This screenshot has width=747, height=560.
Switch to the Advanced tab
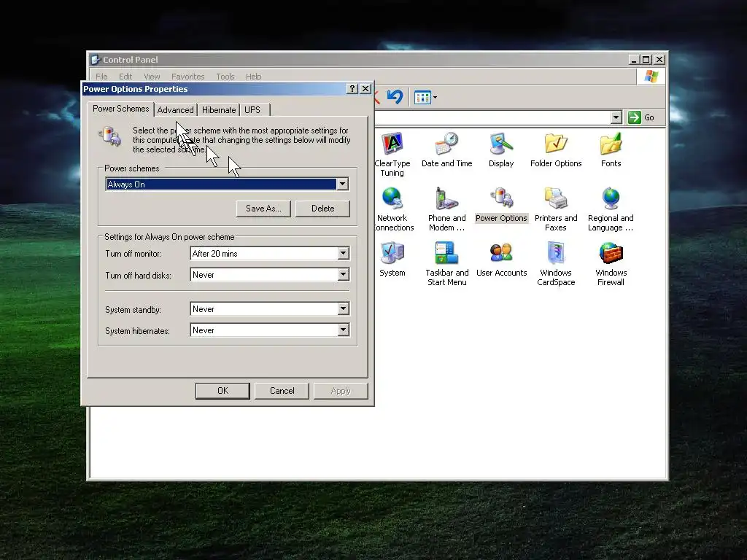pos(175,110)
